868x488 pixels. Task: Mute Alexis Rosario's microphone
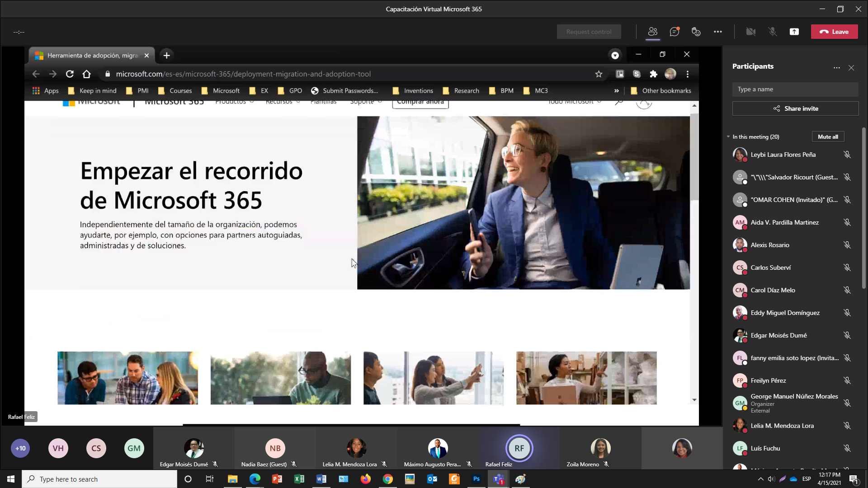tap(847, 244)
